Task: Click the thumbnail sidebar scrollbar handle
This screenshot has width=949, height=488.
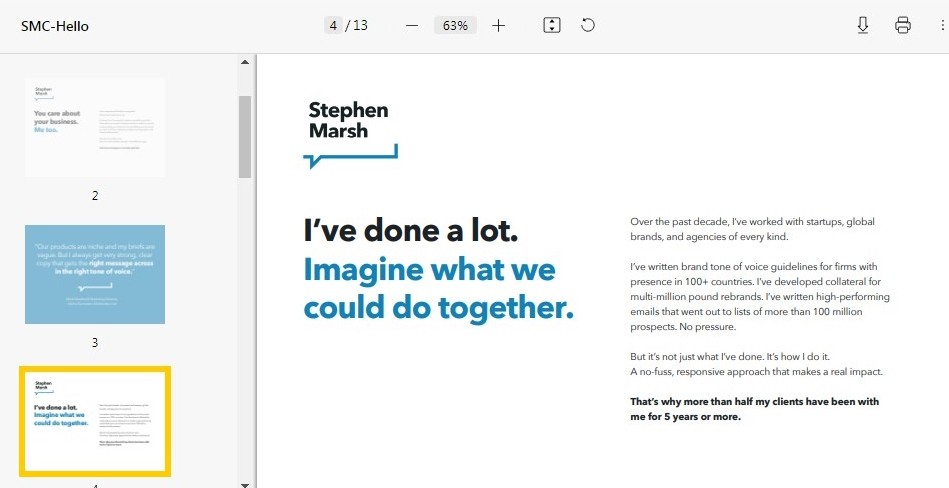Action: (245, 136)
